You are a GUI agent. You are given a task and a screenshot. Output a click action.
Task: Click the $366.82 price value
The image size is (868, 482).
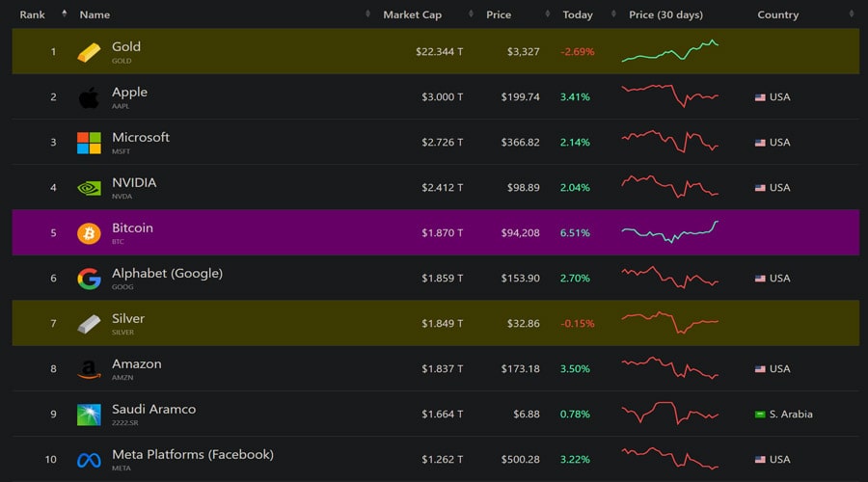pyautogui.click(x=521, y=143)
